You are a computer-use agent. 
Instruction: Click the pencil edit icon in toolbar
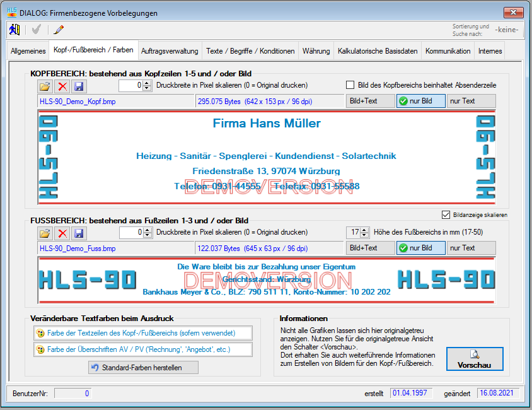[59, 29]
